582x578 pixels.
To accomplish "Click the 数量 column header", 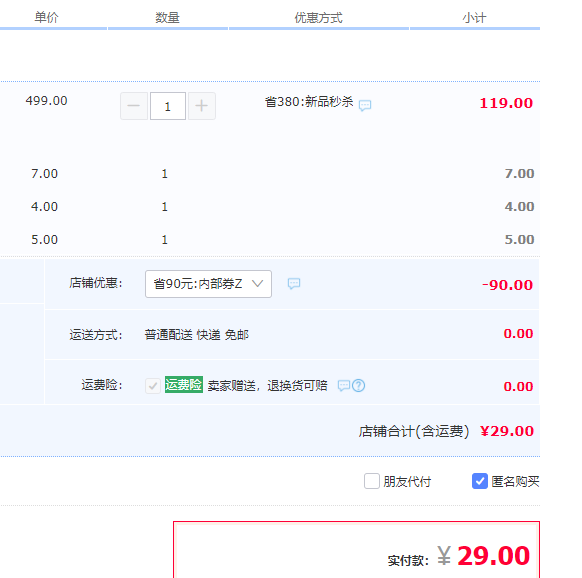I will pyautogui.click(x=167, y=17).
